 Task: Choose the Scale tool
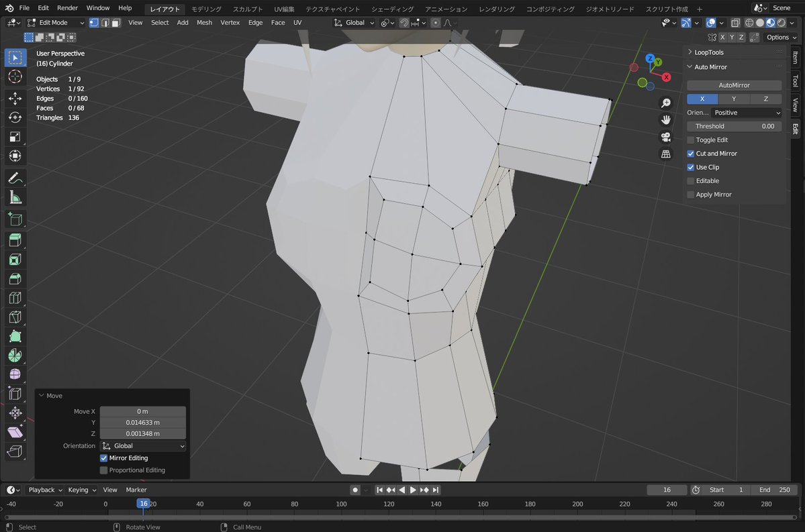(x=15, y=136)
